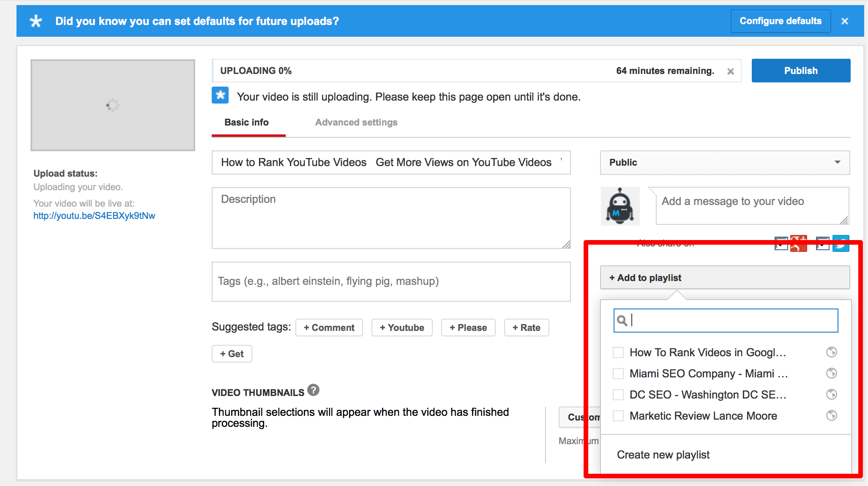
Task: Check the Marketic Review Lance Moore playlist checkbox
Action: tap(618, 415)
